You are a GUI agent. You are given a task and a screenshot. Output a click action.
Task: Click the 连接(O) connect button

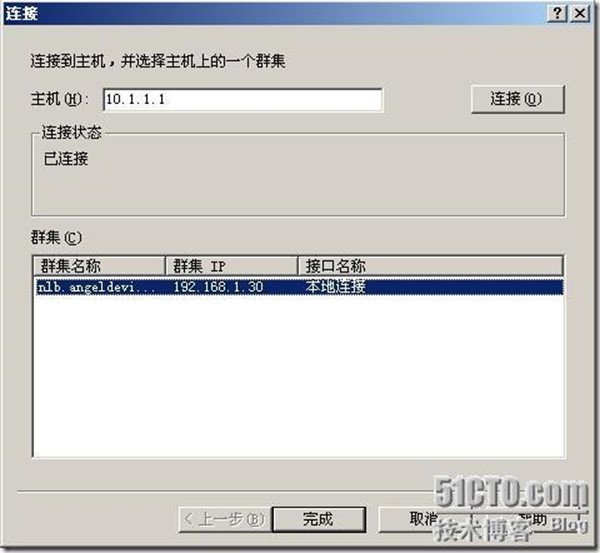coord(517,99)
